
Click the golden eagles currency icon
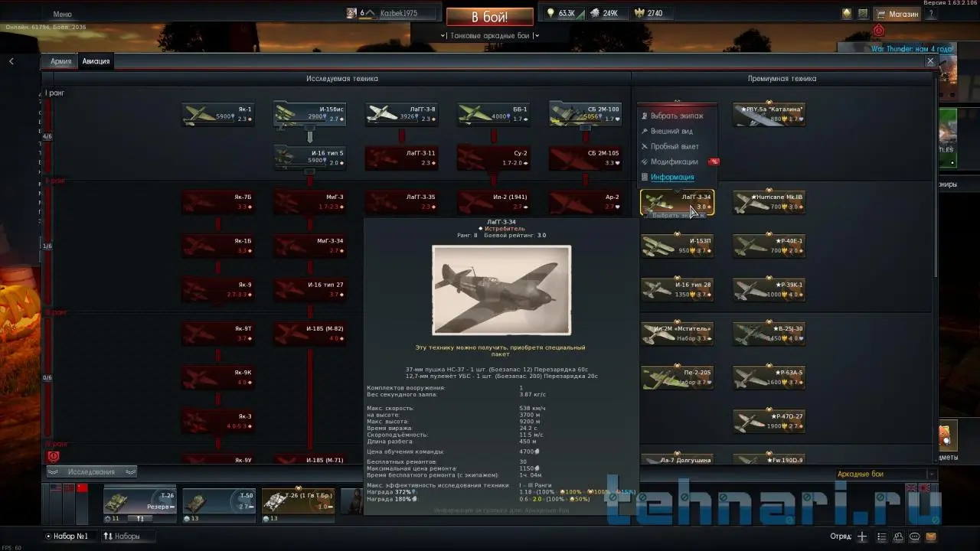point(639,13)
